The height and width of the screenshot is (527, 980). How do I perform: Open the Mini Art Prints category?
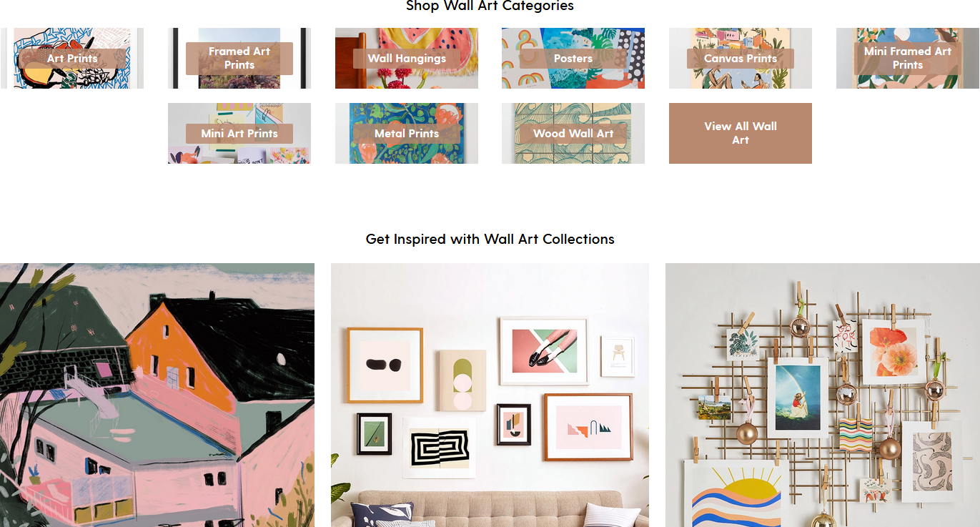[x=239, y=134]
